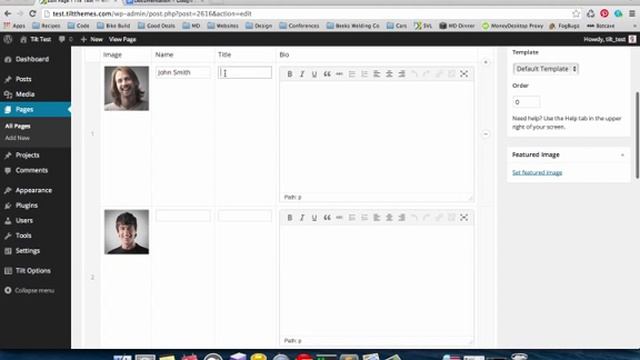The image size is (640, 360).
Task: Toggle Italic in John Smith's bio editor
Action: (x=302, y=74)
